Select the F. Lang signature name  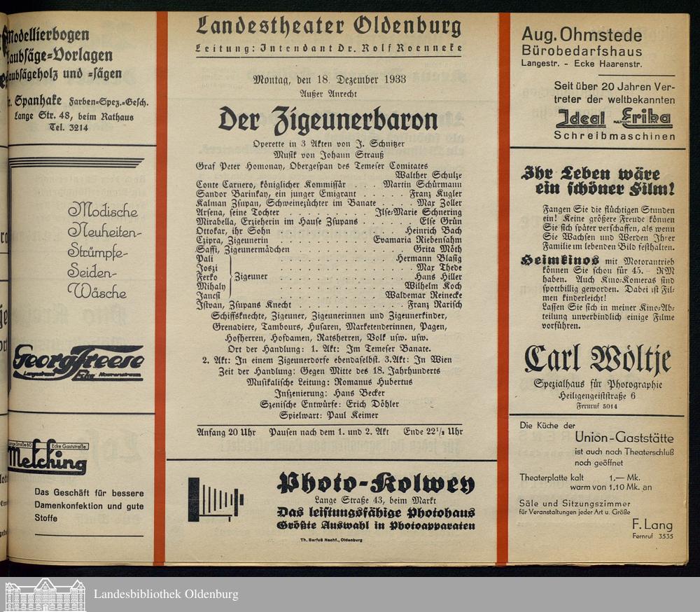coord(652,524)
